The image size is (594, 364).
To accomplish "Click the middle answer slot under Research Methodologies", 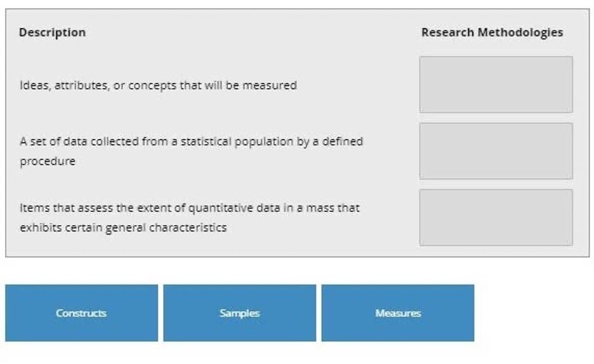I will 496,151.
